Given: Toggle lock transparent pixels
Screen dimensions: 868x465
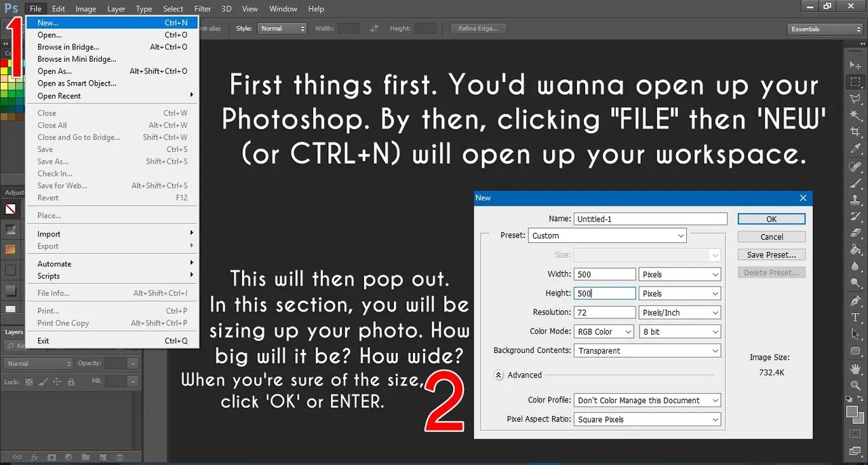Looking at the screenshot, I should 28,382.
